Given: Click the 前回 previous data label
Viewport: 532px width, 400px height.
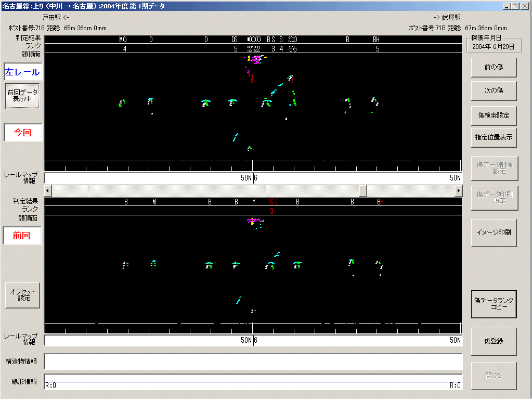Looking at the screenshot, I should click(22, 236).
